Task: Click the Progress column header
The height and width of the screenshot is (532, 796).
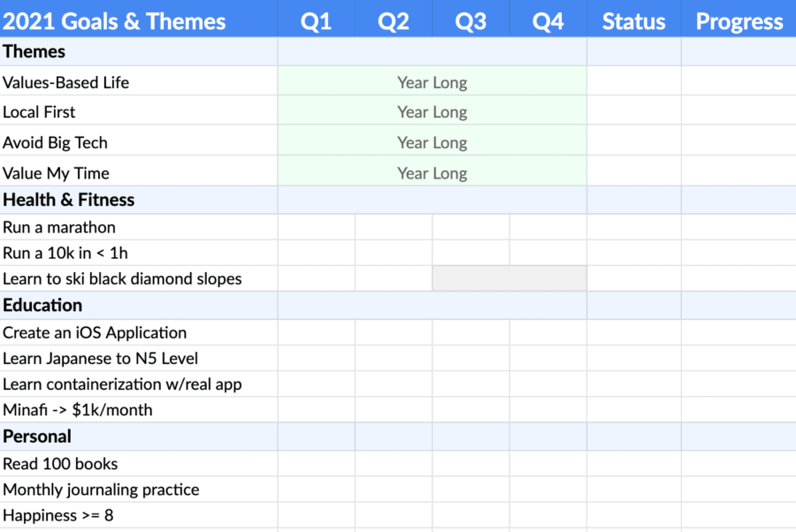Action: [x=739, y=19]
